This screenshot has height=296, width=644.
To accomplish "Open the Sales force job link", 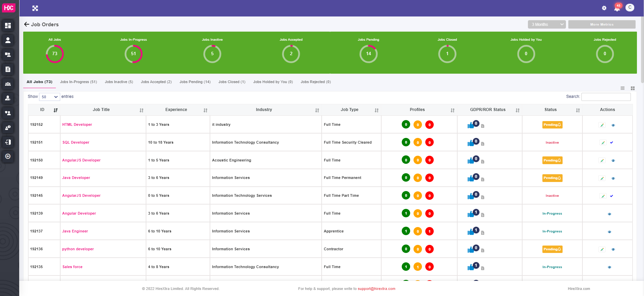I will click(72, 267).
